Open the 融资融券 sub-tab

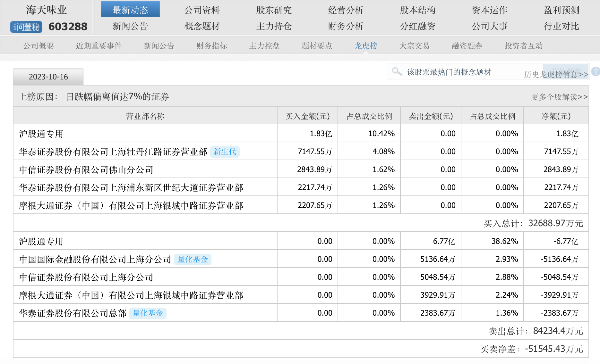coord(467,46)
